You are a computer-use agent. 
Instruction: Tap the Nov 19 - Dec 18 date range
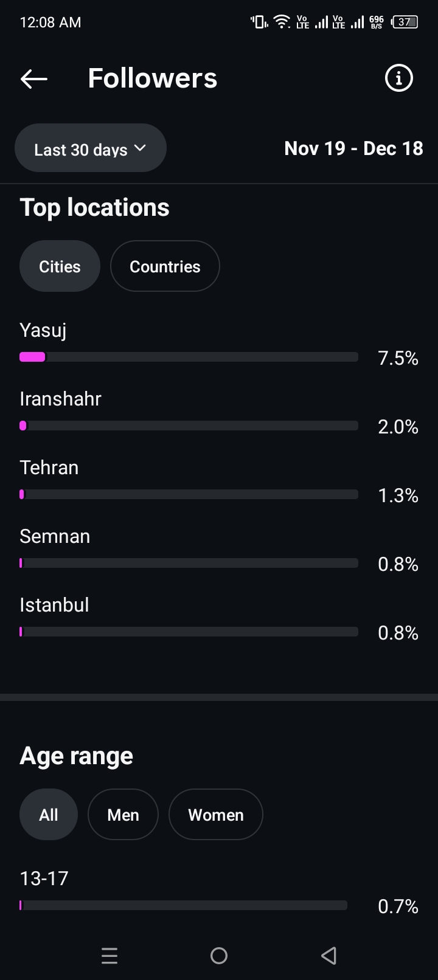tap(353, 148)
